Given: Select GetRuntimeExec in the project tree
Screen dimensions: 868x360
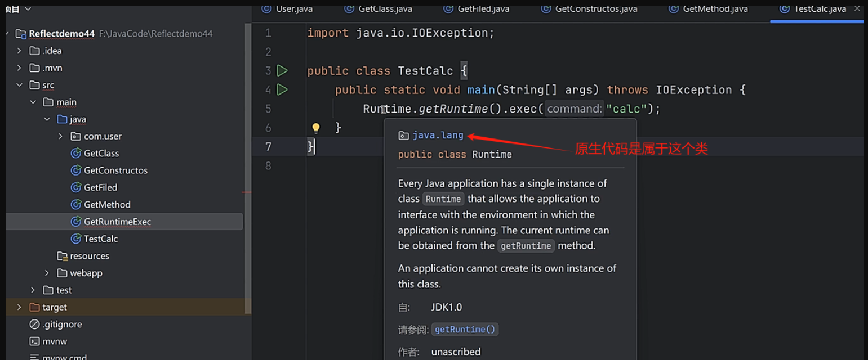Looking at the screenshot, I should (x=117, y=222).
